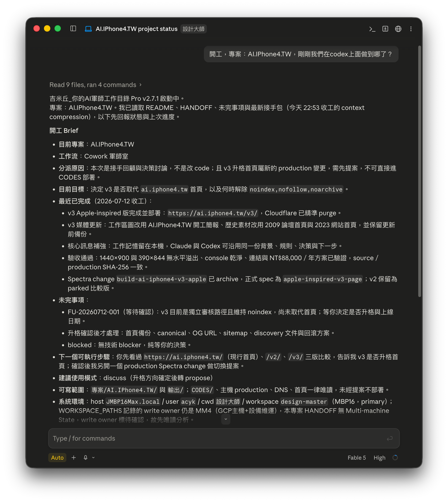The height and width of the screenshot is (502, 448).
Task: Click build-ai-iphone4-v3-apple change name
Action: [x=162, y=279]
